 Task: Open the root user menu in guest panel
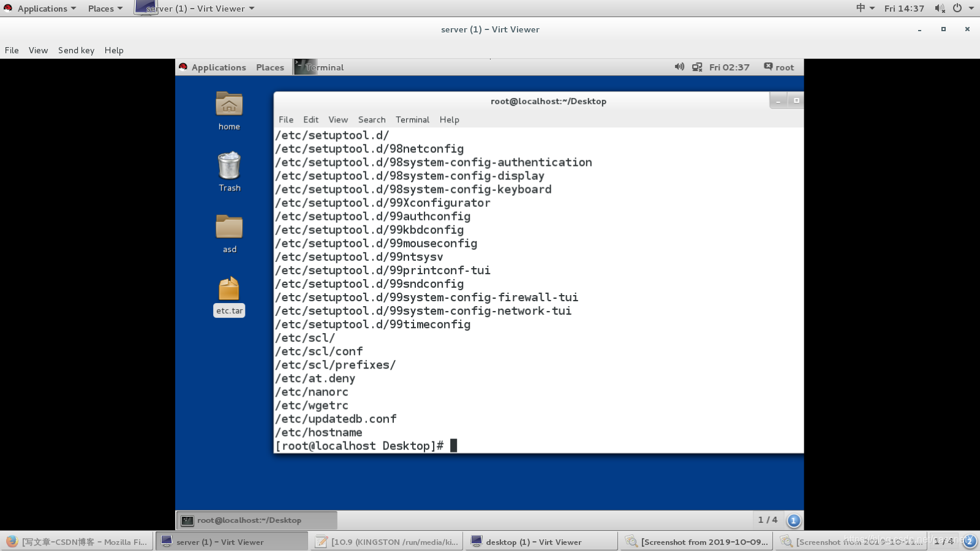(778, 67)
